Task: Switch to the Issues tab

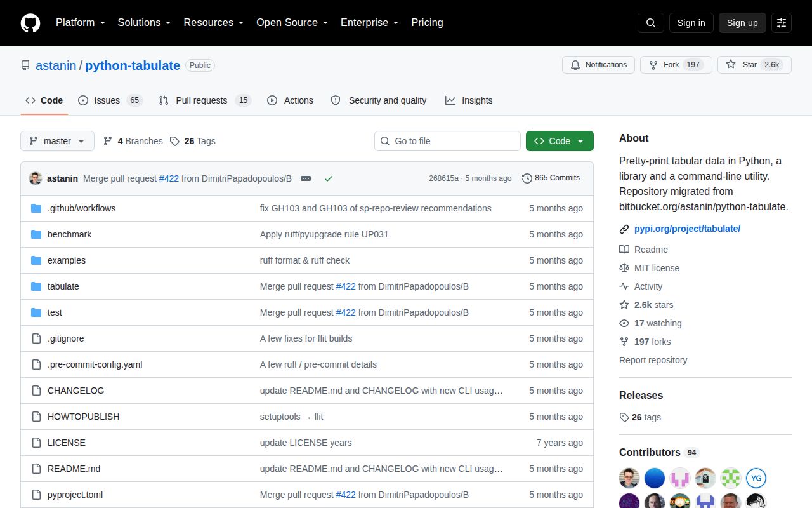Action: click(110, 100)
